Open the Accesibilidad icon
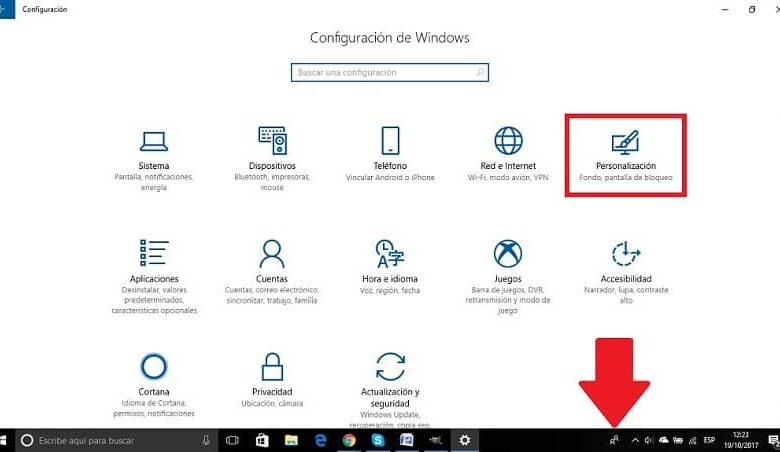The width and height of the screenshot is (780, 452). [x=626, y=254]
